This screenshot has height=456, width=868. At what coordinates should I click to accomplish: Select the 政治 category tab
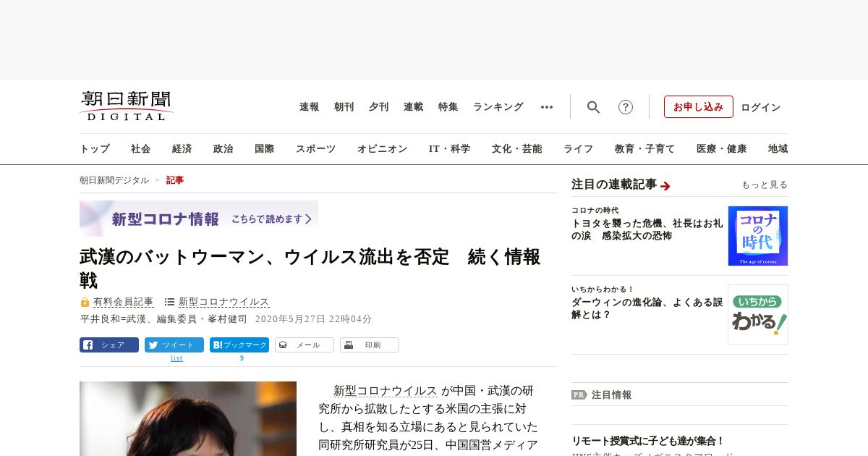coord(224,149)
